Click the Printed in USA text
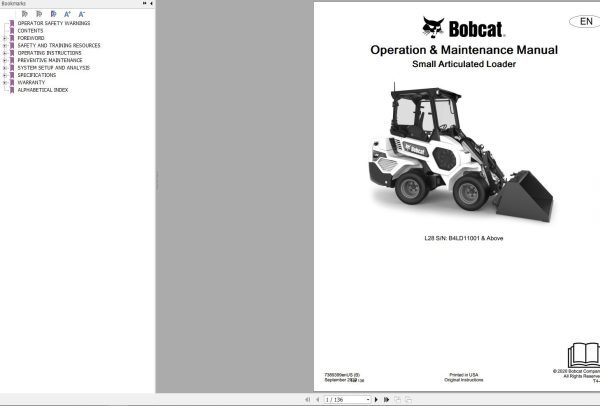This screenshot has height=406, width=600. [463, 375]
